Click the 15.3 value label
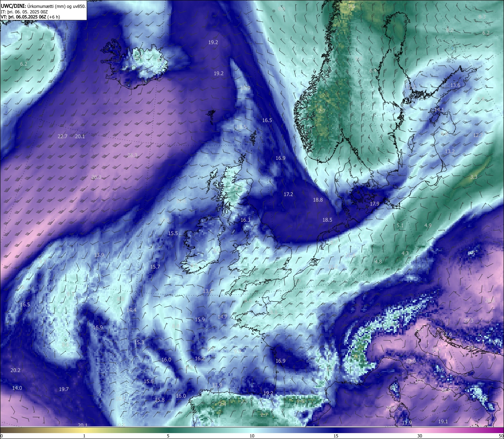 (x=139, y=343)
